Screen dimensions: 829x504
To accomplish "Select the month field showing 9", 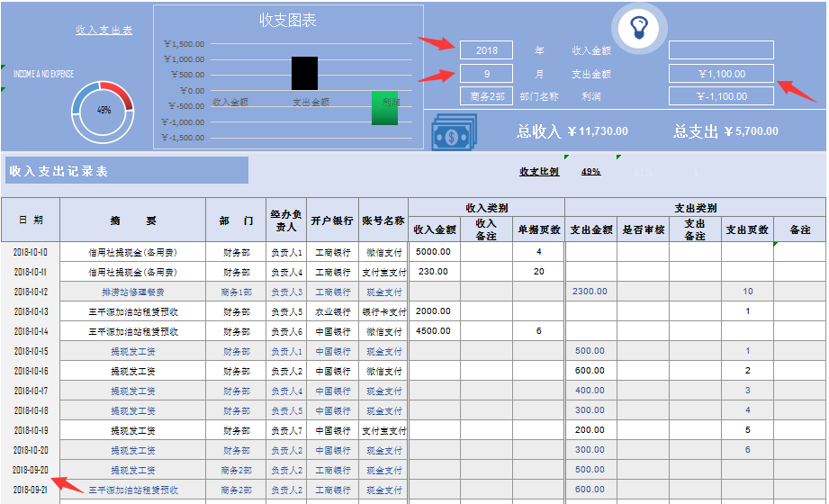I will pos(486,74).
